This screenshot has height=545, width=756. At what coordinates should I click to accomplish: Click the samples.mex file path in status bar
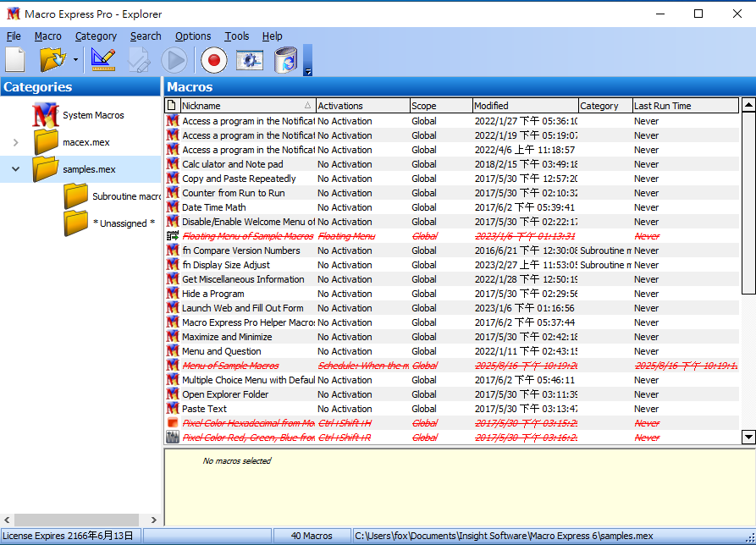(x=504, y=536)
